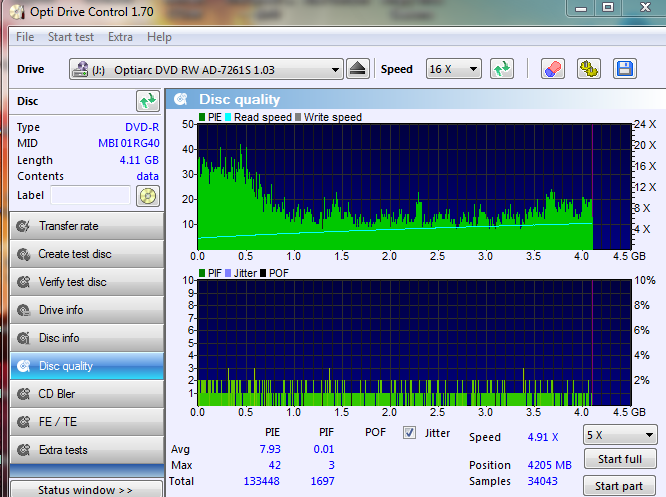The width and height of the screenshot is (666, 497).
Task: Click the MID value MBI 01RG40
Action: click(x=129, y=143)
